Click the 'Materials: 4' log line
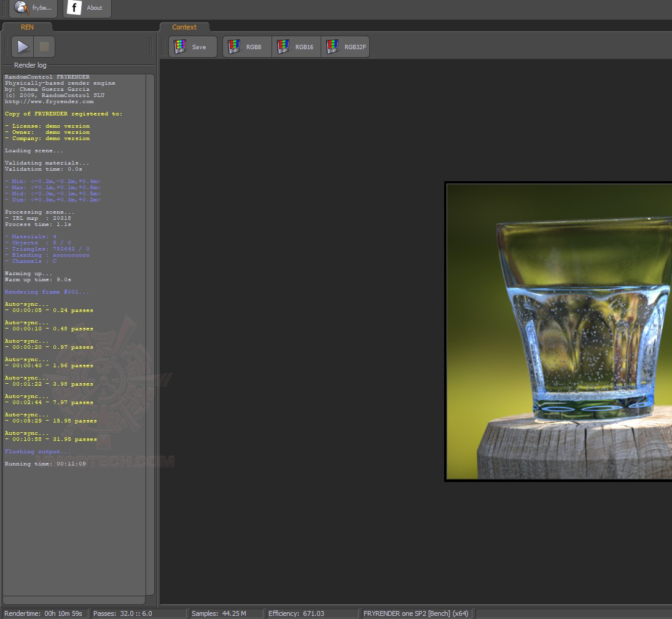Screen dimensions: 672x619 31,236
